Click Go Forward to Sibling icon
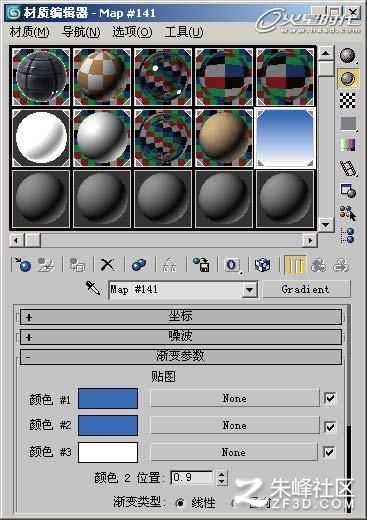Image resolution: width=367 pixels, height=520 pixels. (341, 265)
